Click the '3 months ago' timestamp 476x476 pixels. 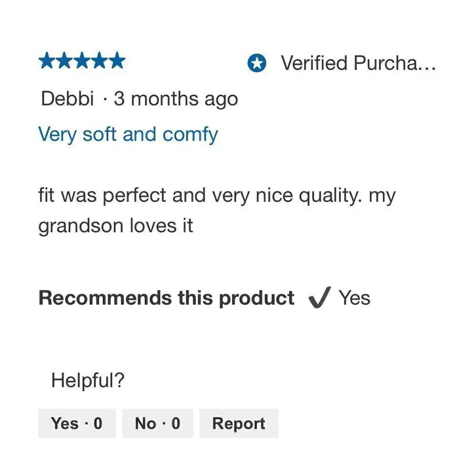[x=176, y=99]
